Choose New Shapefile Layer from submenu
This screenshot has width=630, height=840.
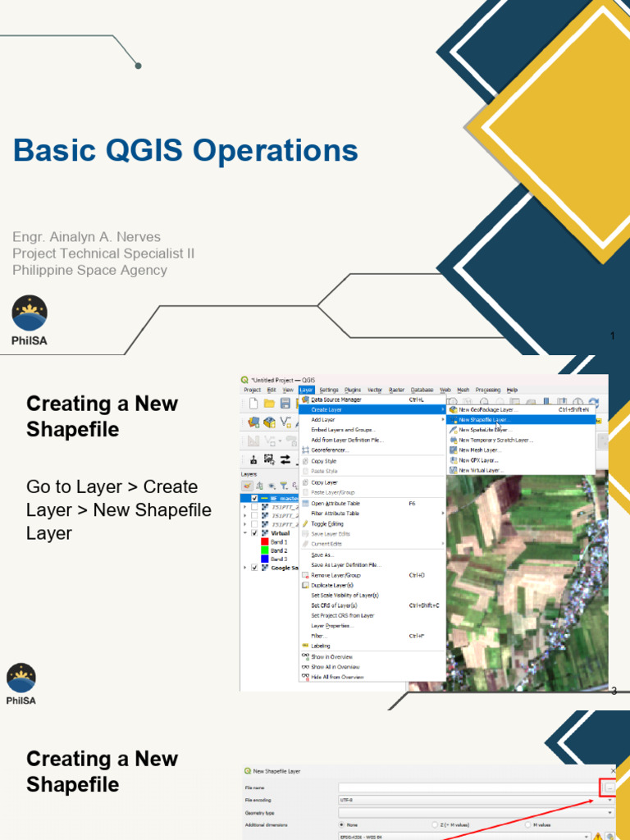(x=521, y=419)
